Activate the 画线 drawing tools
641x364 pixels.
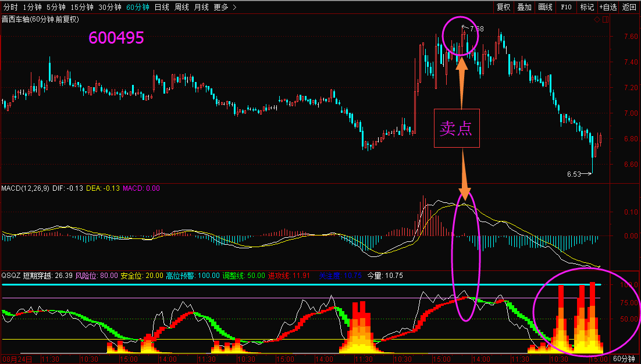[x=546, y=7]
